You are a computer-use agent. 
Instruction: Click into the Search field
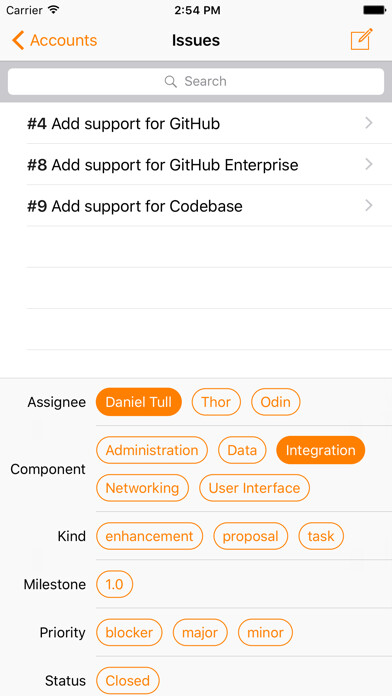pyautogui.click(x=196, y=81)
